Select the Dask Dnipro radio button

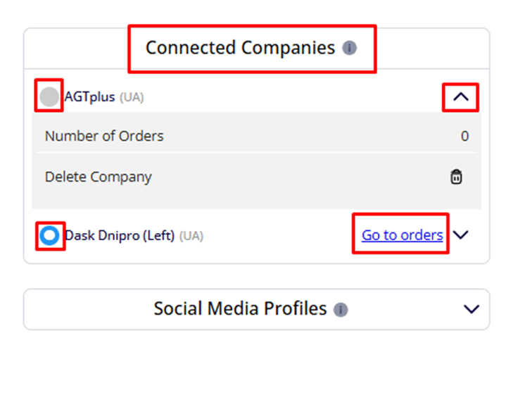point(50,235)
